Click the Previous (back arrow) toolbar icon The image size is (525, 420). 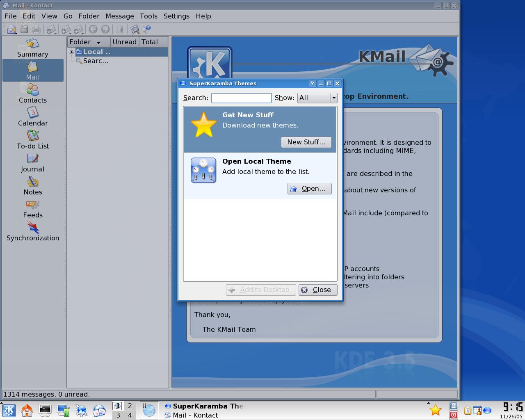coord(93,29)
